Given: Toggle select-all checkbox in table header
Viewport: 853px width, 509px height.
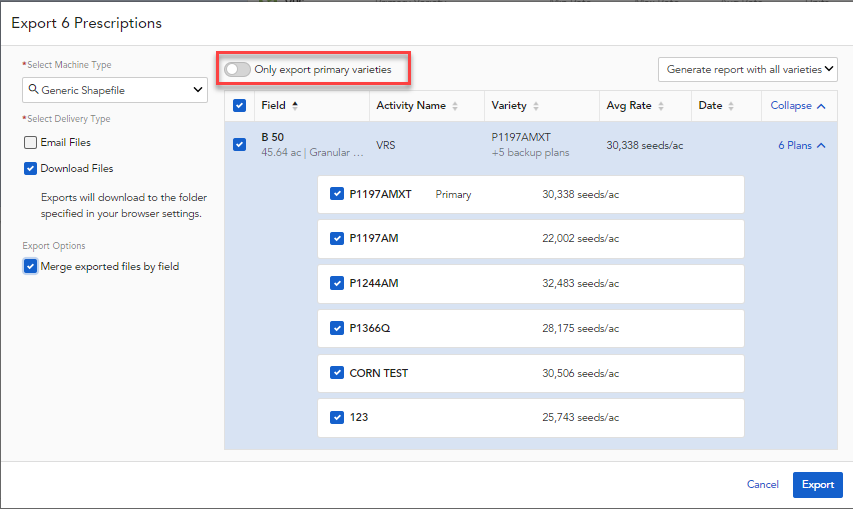Looking at the screenshot, I should (240, 106).
